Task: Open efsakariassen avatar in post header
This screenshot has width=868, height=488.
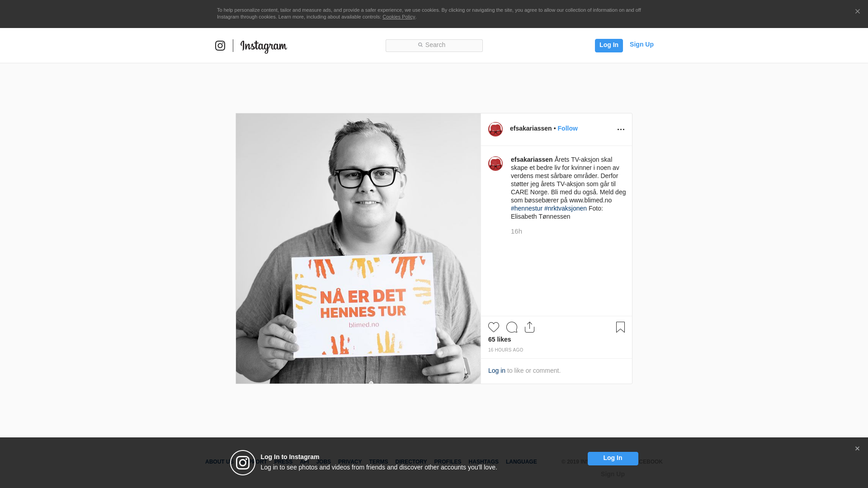Action: 495,129
